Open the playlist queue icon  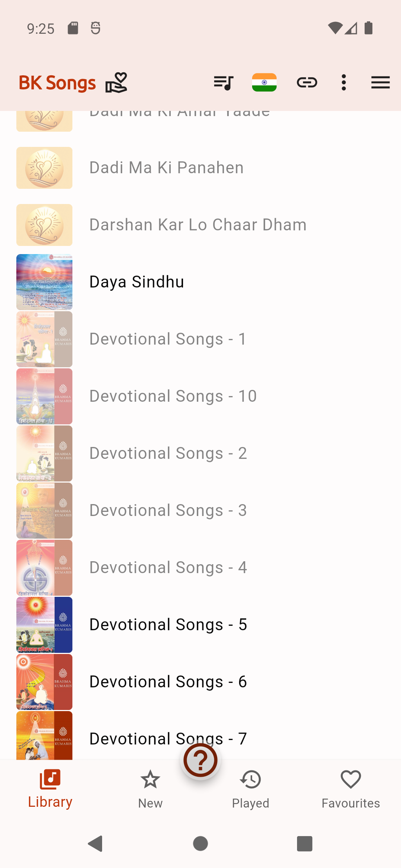[224, 82]
